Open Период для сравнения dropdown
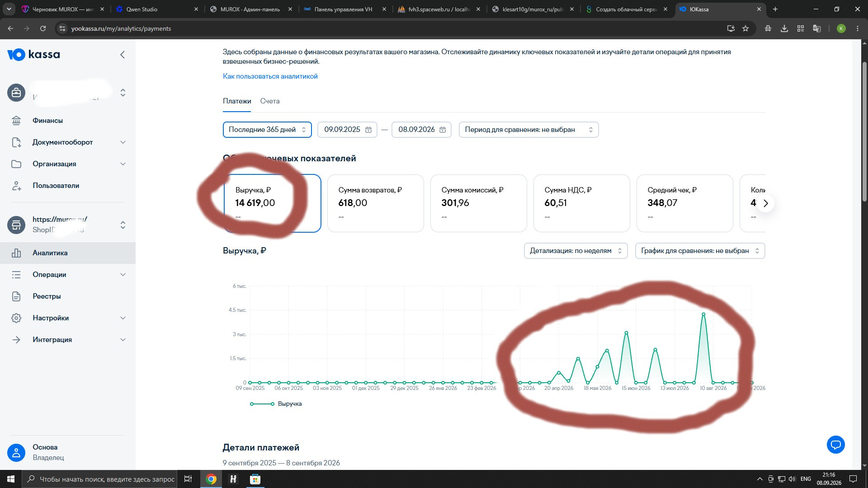 pos(528,130)
